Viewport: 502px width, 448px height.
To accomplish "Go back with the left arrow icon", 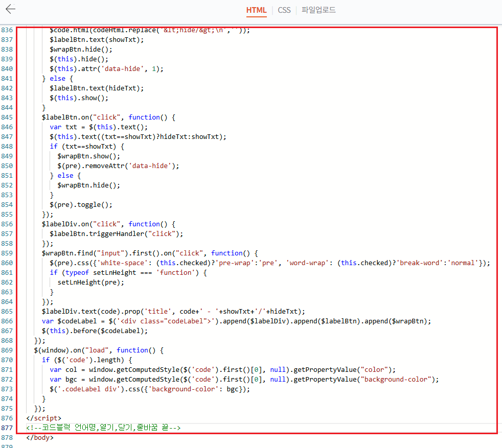I will pyautogui.click(x=11, y=9).
